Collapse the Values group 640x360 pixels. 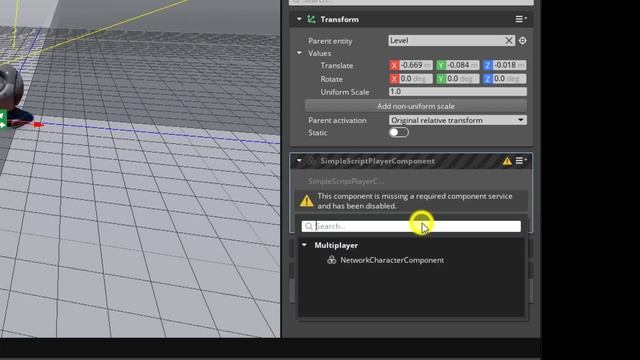click(299, 53)
